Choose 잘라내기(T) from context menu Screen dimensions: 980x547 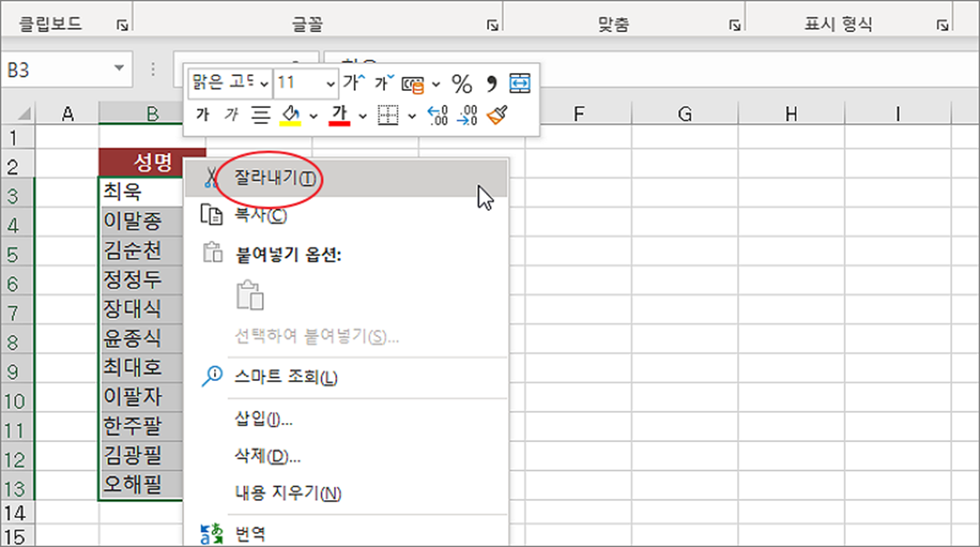pyautogui.click(x=347, y=178)
